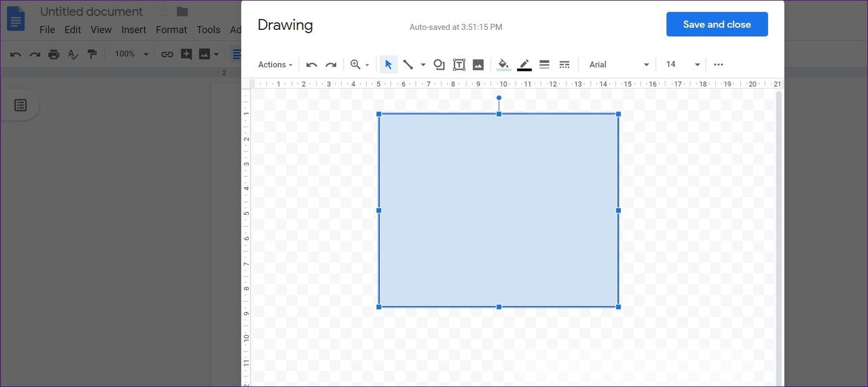Image resolution: width=868 pixels, height=387 pixels.
Task: Click the bottom-right resize handle
Action: [x=619, y=307]
